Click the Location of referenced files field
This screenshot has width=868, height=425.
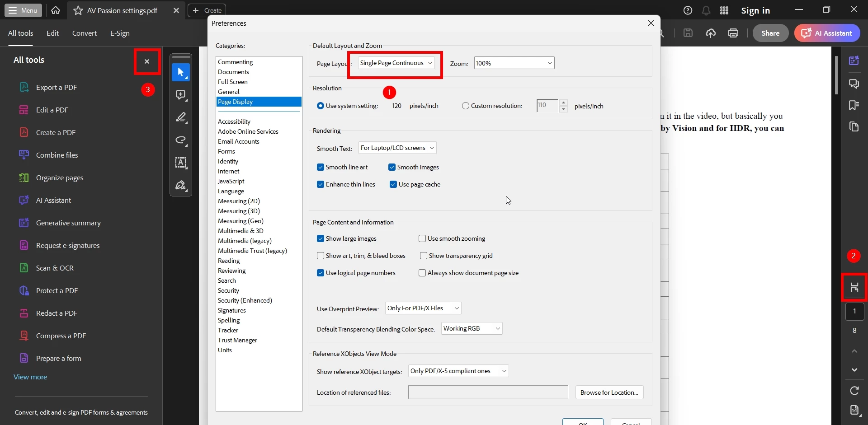click(x=488, y=392)
